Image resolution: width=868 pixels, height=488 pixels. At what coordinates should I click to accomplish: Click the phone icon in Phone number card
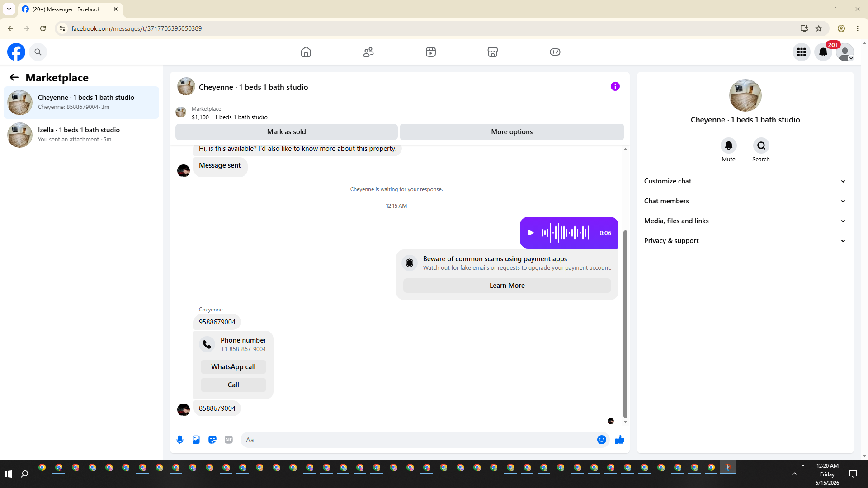(x=207, y=344)
